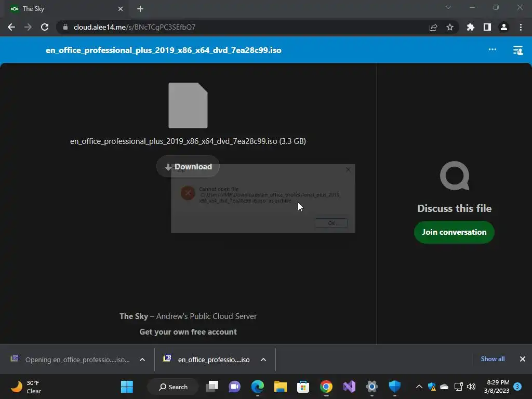
Task: Open the Windows Start menu
Action: 127,387
